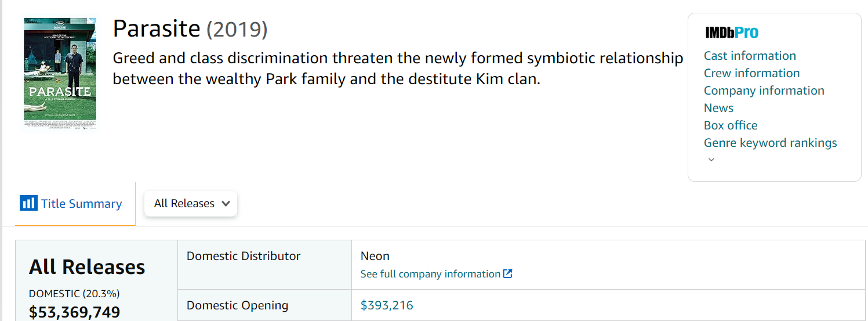The width and height of the screenshot is (868, 321).
Task: Click the IMDbPro logo
Action: point(731,33)
